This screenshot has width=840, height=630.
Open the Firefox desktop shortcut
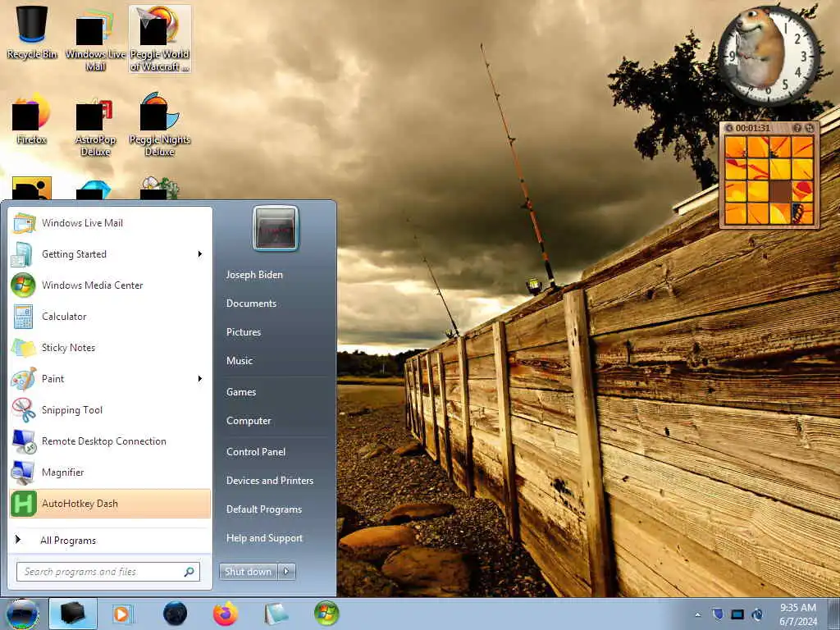point(32,119)
